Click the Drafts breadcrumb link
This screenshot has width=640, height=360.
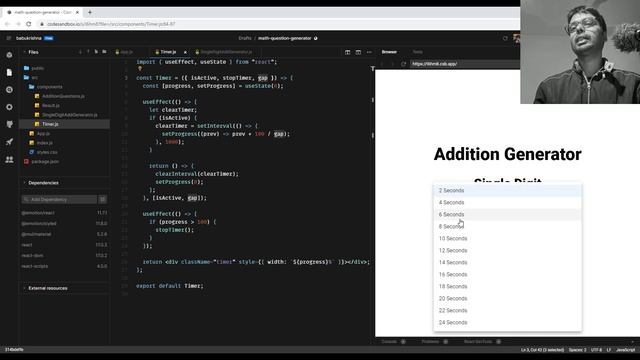(245, 38)
